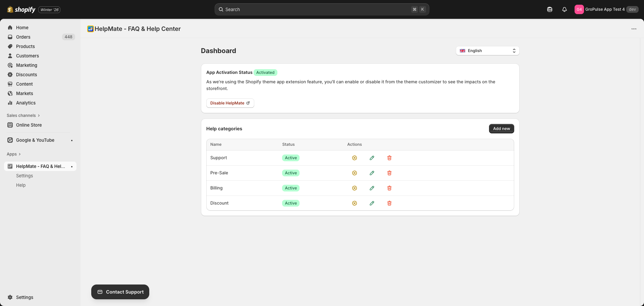The width and height of the screenshot is (644, 306).
Task: Open the notifications bell
Action: pyautogui.click(x=564, y=9)
